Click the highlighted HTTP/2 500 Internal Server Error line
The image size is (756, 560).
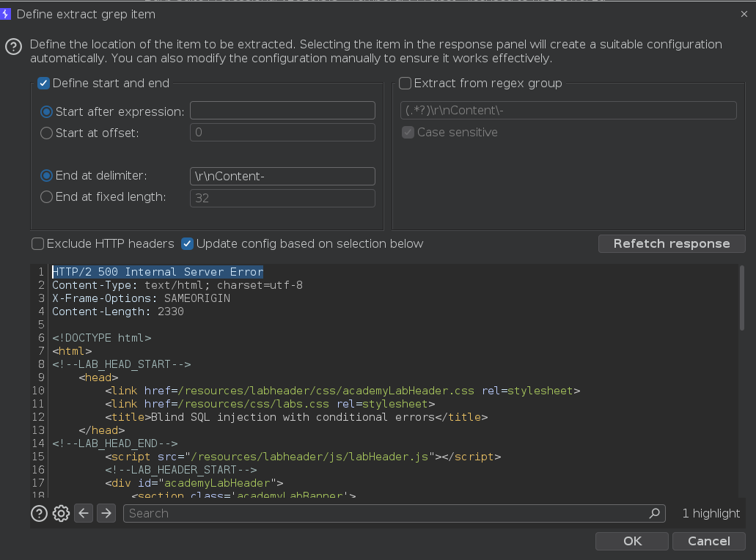pos(158,272)
